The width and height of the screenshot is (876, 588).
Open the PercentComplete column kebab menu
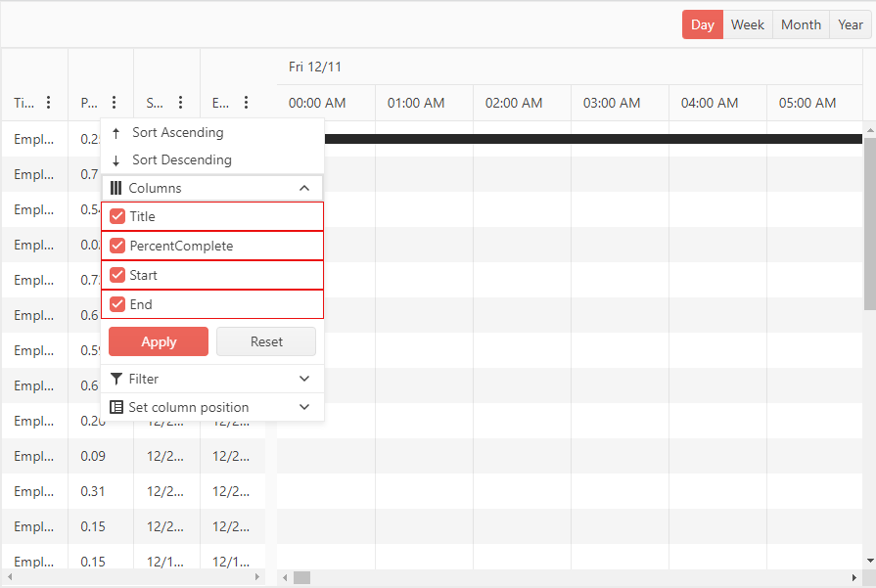(115, 103)
